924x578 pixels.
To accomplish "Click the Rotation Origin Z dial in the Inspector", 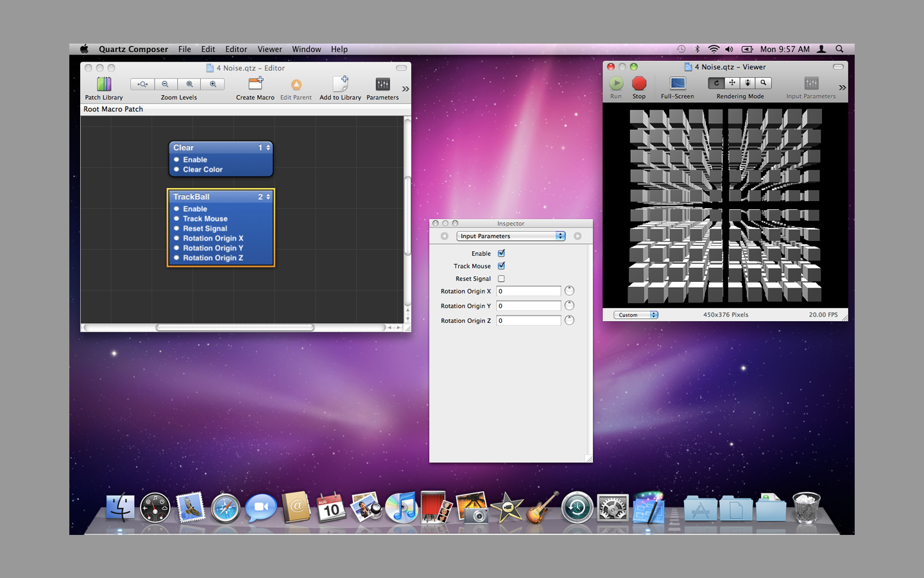I will click(x=569, y=320).
